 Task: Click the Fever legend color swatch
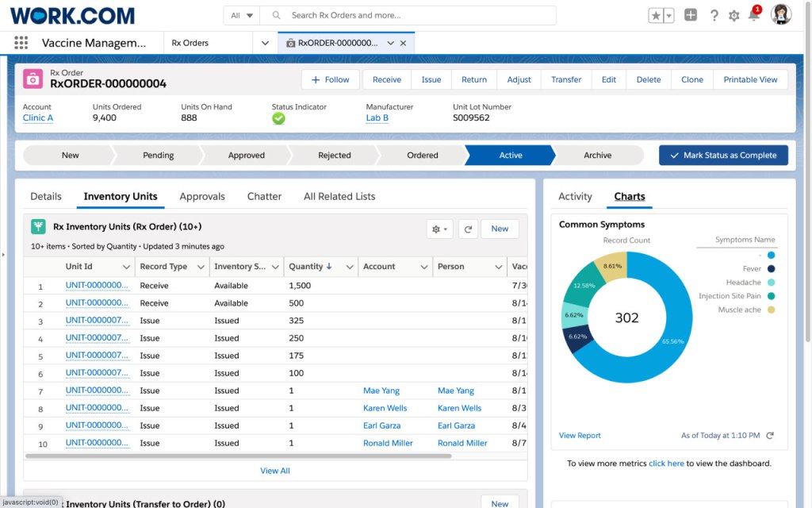771,269
